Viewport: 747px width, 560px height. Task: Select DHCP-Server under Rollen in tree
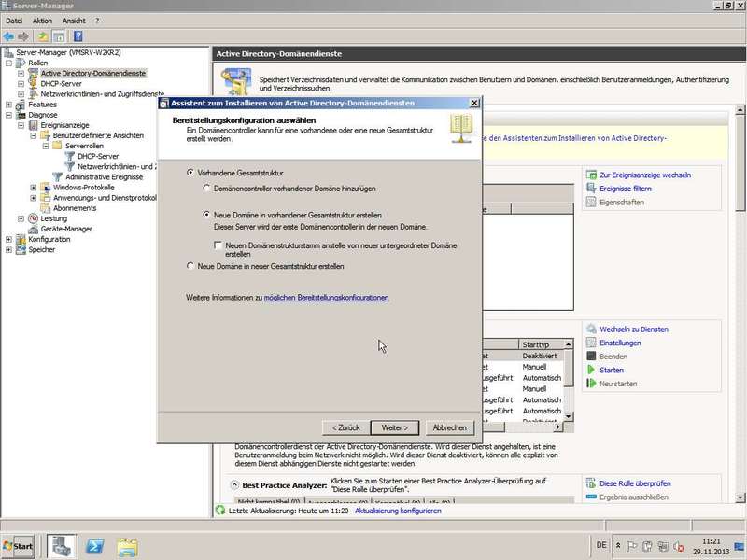coord(61,83)
